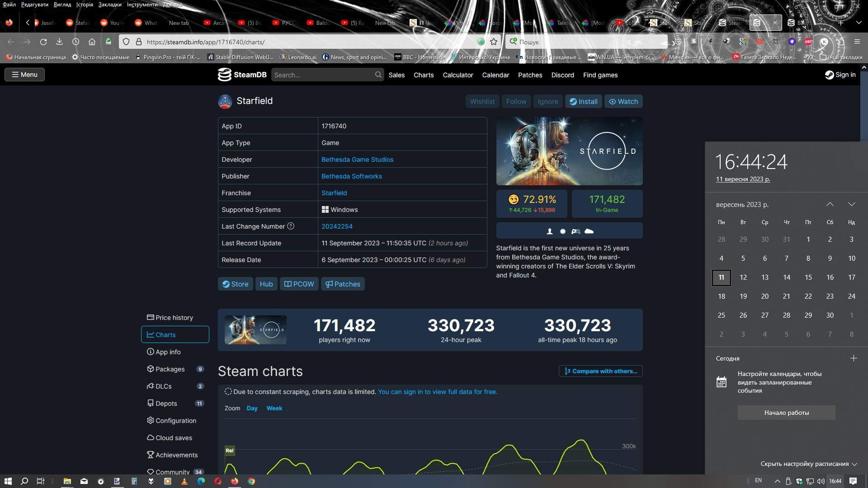This screenshot has width=868, height=488.
Task: Click the VLC cone icon in taskbar
Action: click(x=184, y=481)
